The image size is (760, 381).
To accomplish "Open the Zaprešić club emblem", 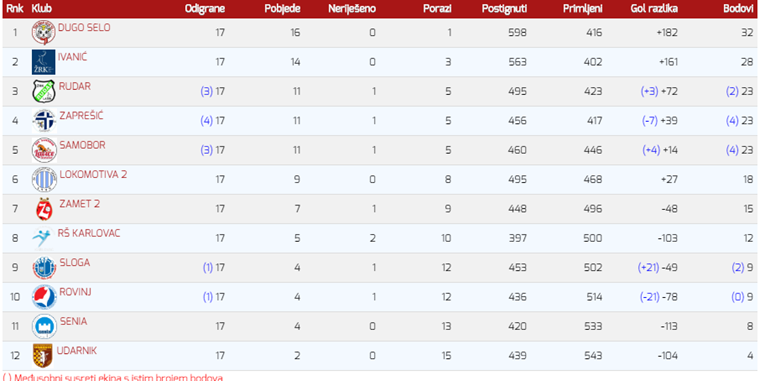I will click(x=44, y=121).
